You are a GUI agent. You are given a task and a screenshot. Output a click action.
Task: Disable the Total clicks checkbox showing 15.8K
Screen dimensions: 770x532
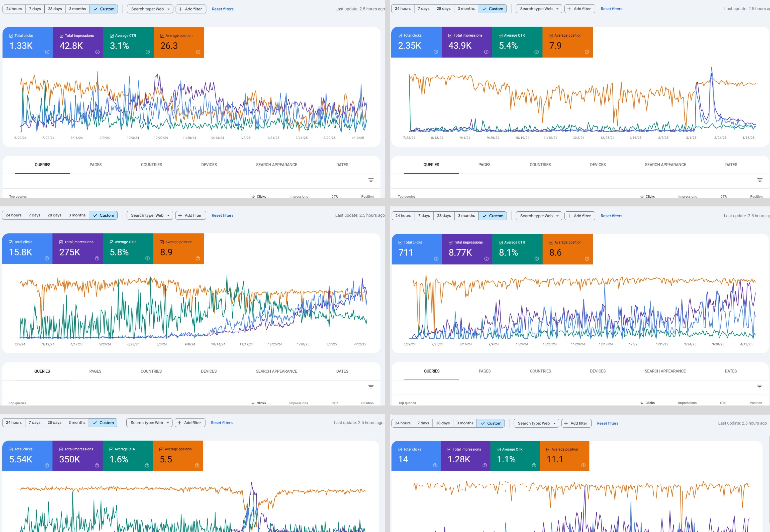11,242
